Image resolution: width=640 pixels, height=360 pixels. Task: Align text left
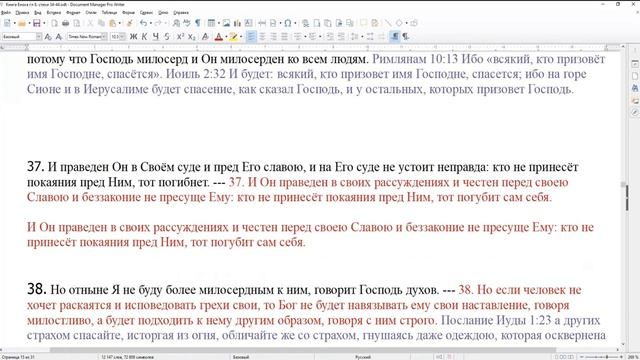click(251, 37)
